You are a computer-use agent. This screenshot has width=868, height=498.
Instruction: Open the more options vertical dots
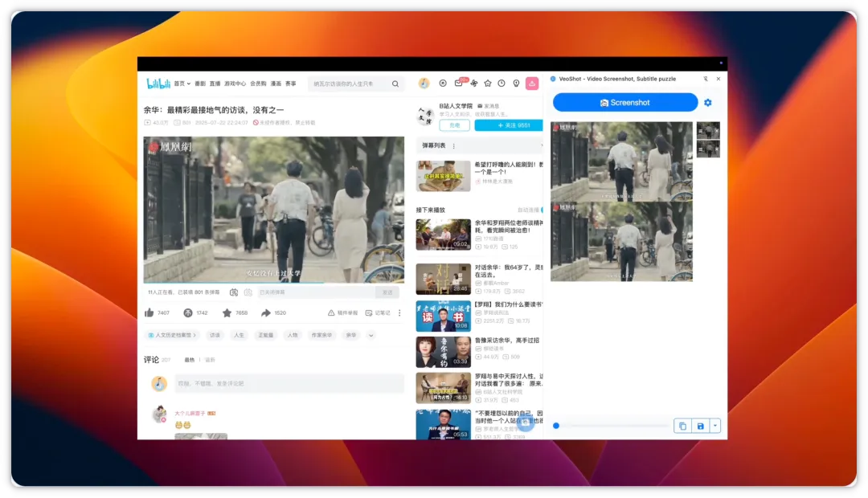[399, 313]
